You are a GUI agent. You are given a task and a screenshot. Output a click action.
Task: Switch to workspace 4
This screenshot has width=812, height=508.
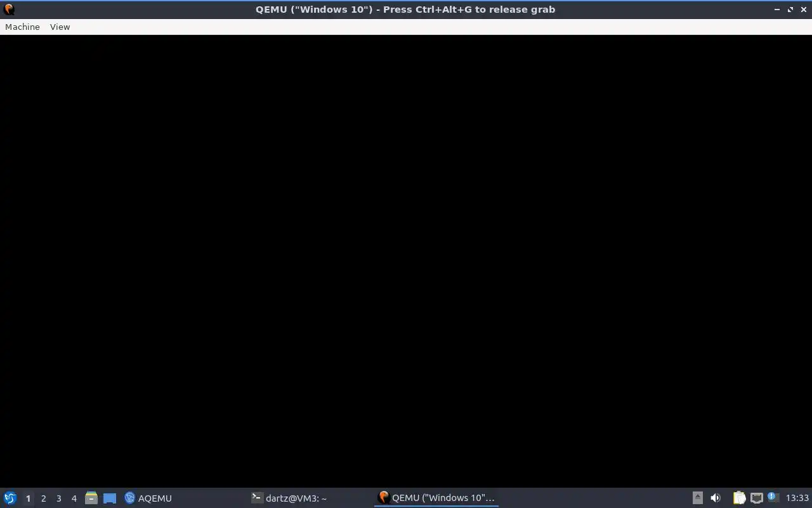[74, 498]
